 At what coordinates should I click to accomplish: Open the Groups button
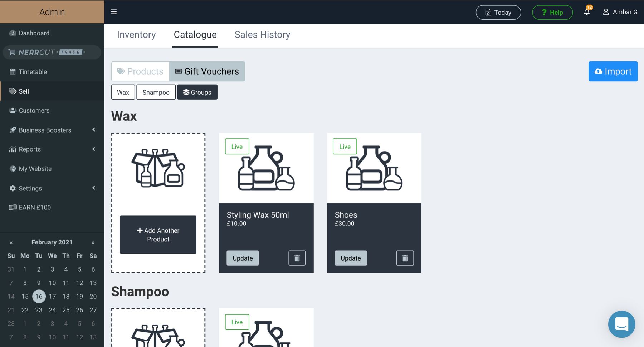(x=197, y=92)
